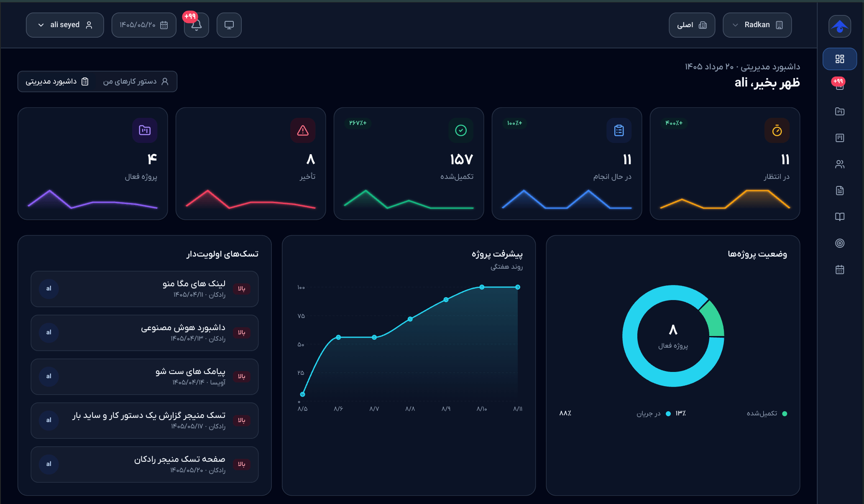The image size is (864, 504).
Task: Click بالا priority badge on صفحه تسک منیجر رادکان
Action: point(242,464)
